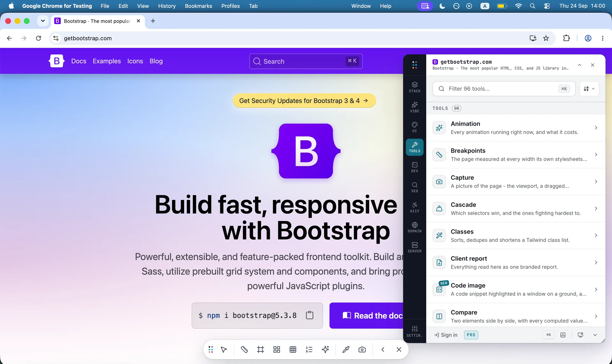
Task: Close the floating toolbar with the X
Action: coord(399,350)
